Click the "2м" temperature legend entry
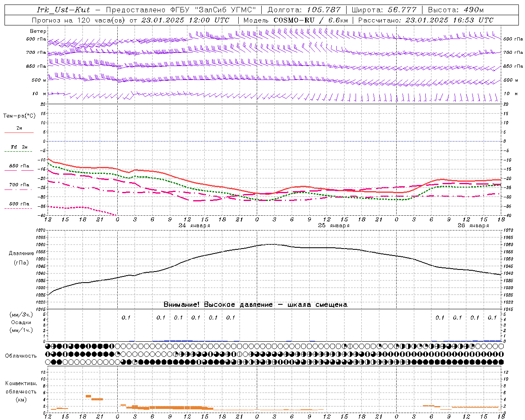This screenshot has width=525, height=420. [19, 128]
